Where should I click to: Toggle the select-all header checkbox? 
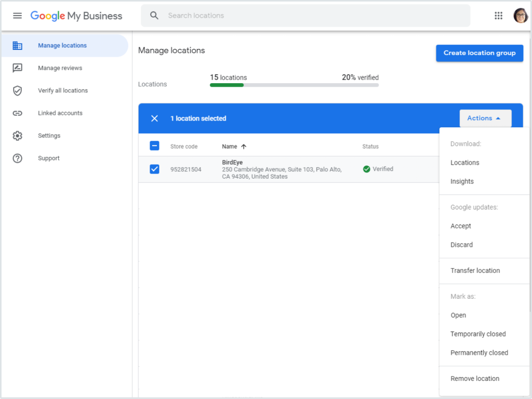[154, 145]
